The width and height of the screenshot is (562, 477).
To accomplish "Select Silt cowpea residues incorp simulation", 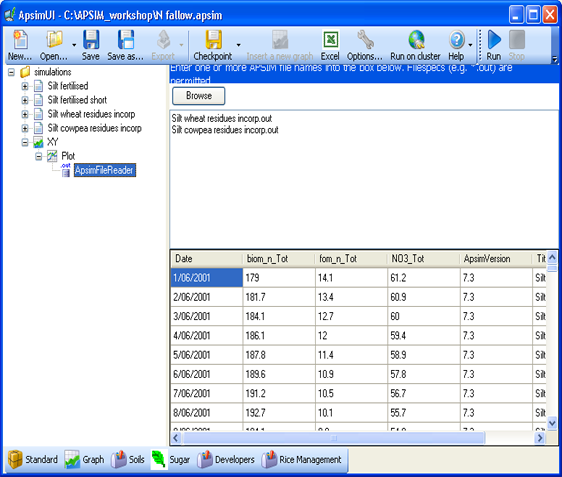I will click(95, 128).
